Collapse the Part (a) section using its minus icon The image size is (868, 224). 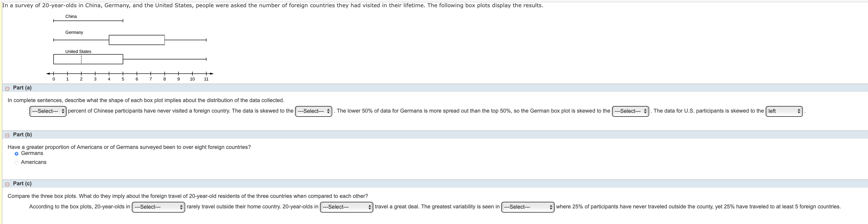tap(8, 88)
